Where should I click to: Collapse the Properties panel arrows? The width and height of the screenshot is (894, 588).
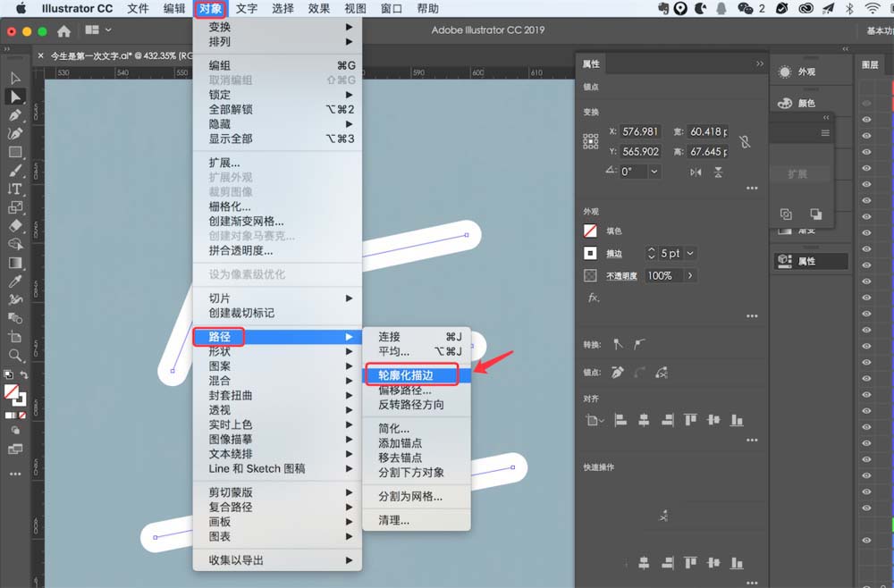(x=759, y=63)
